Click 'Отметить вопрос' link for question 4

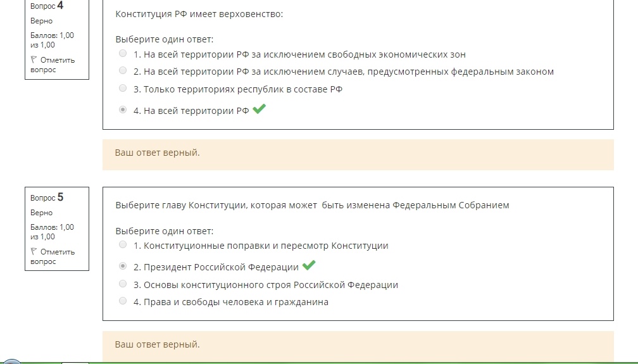[x=53, y=65]
